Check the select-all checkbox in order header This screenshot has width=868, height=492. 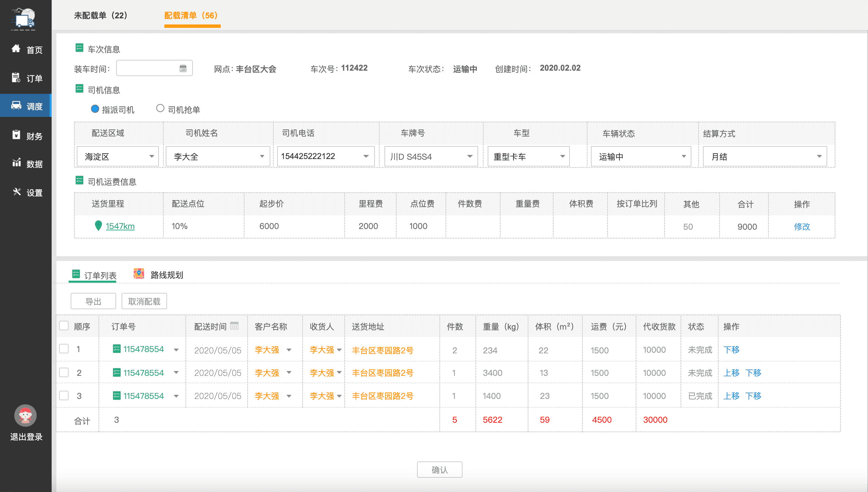tap(64, 326)
